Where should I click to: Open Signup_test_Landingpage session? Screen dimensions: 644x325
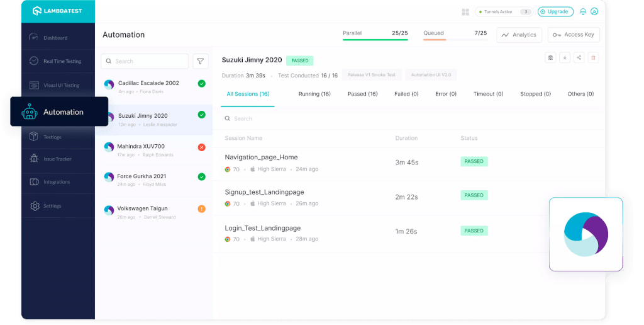click(x=264, y=192)
